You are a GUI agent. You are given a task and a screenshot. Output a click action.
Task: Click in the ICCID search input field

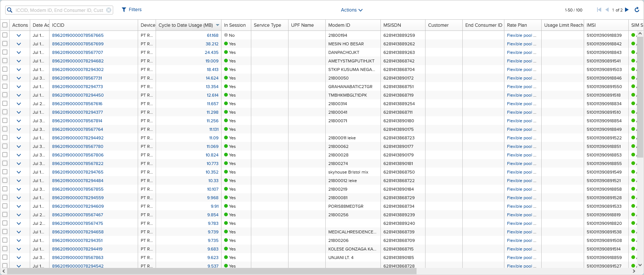[60, 10]
